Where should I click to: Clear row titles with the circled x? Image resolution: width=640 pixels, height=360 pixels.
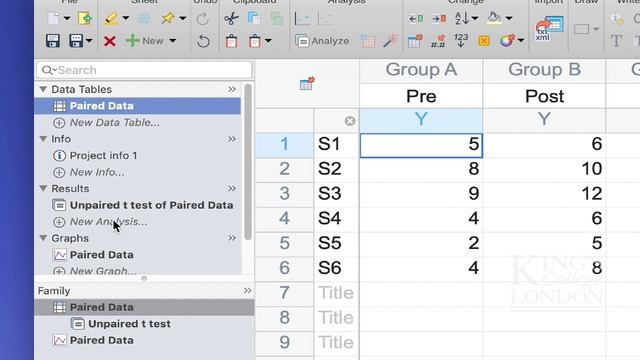pos(350,121)
